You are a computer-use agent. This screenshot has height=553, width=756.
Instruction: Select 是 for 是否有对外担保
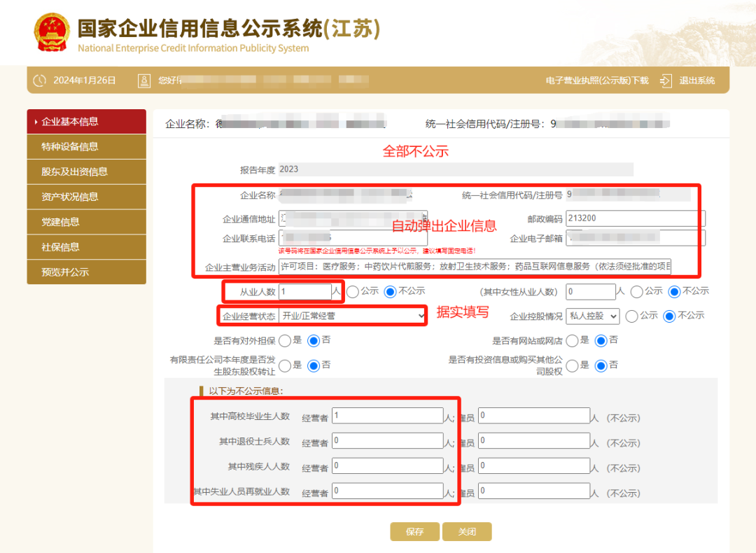tap(286, 341)
